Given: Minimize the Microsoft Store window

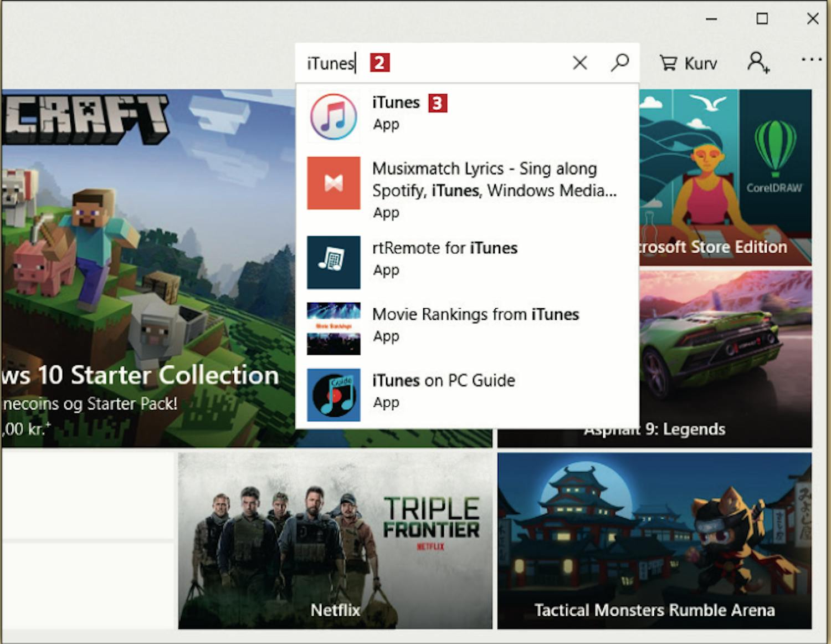Looking at the screenshot, I should (x=711, y=19).
